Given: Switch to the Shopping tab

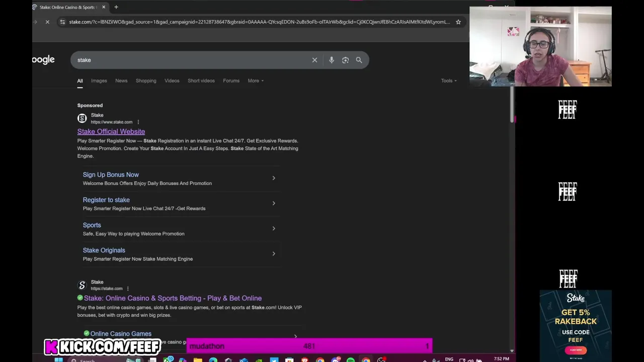Looking at the screenshot, I should pyautogui.click(x=146, y=80).
